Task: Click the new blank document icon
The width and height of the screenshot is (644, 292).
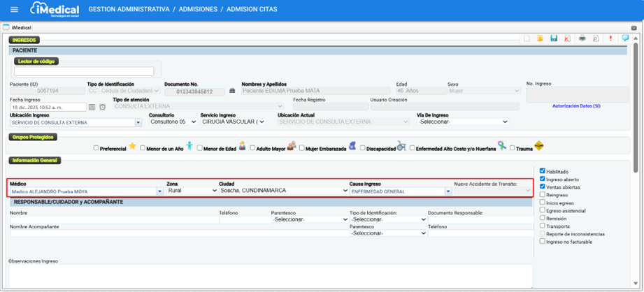Action: [x=527, y=39]
